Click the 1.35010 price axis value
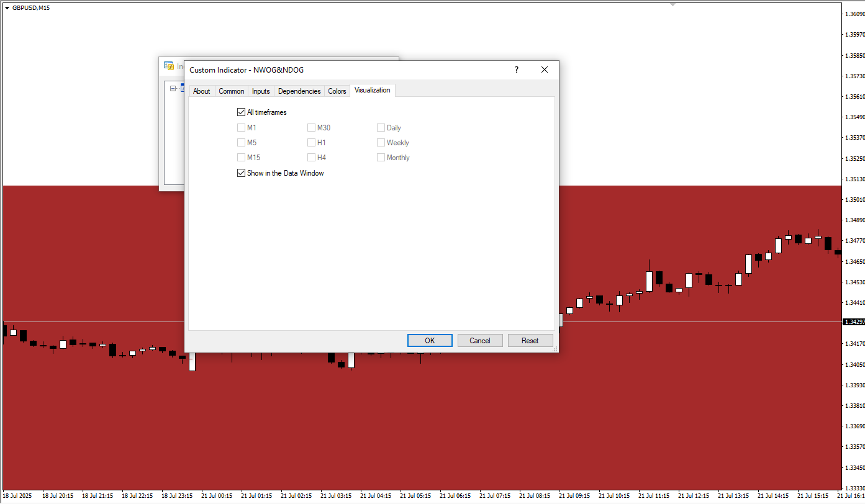This screenshot has height=504, width=865. click(855, 200)
